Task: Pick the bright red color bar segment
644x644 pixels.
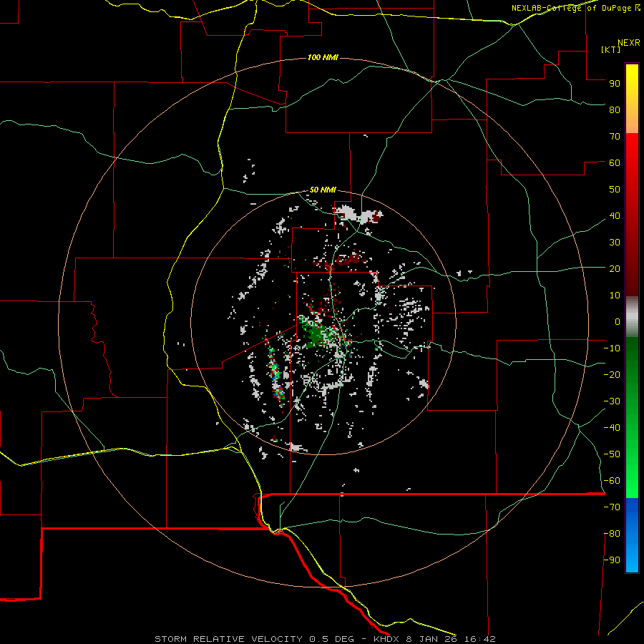Action: point(632,150)
